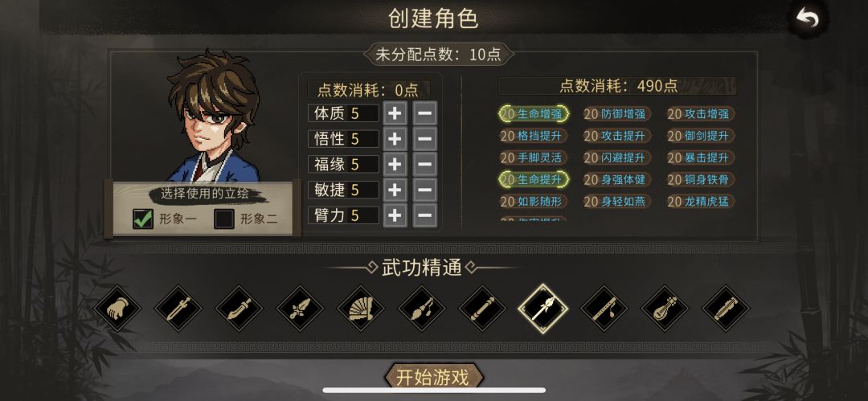Select the curved saber mastery icon

click(x=240, y=309)
